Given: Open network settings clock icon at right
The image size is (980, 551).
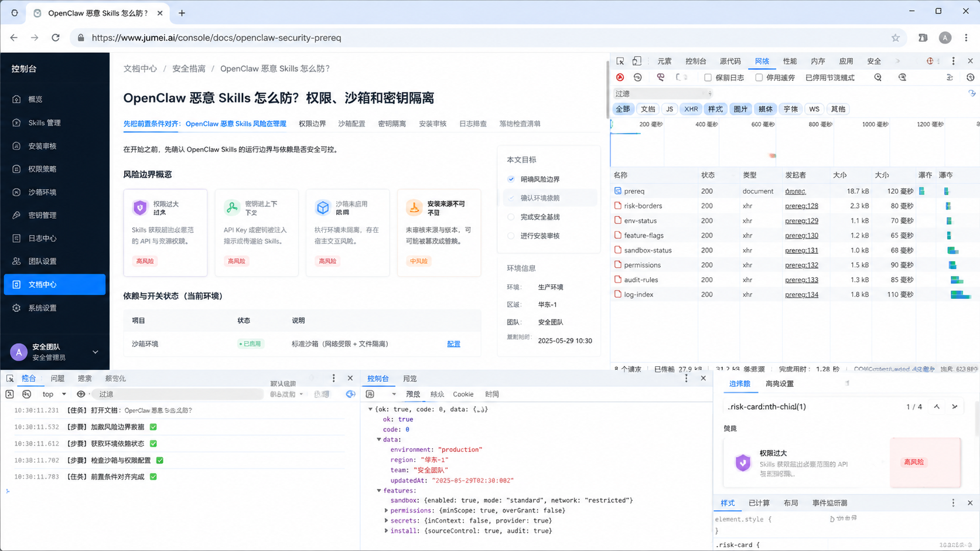Looking at the screenshot, I should (x=970, y=77).
